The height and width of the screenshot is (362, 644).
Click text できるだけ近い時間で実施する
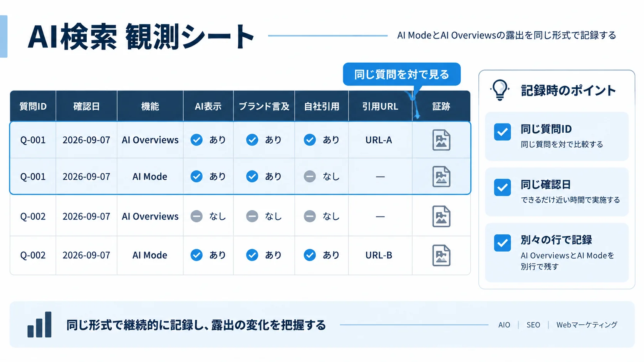point(570,200)
